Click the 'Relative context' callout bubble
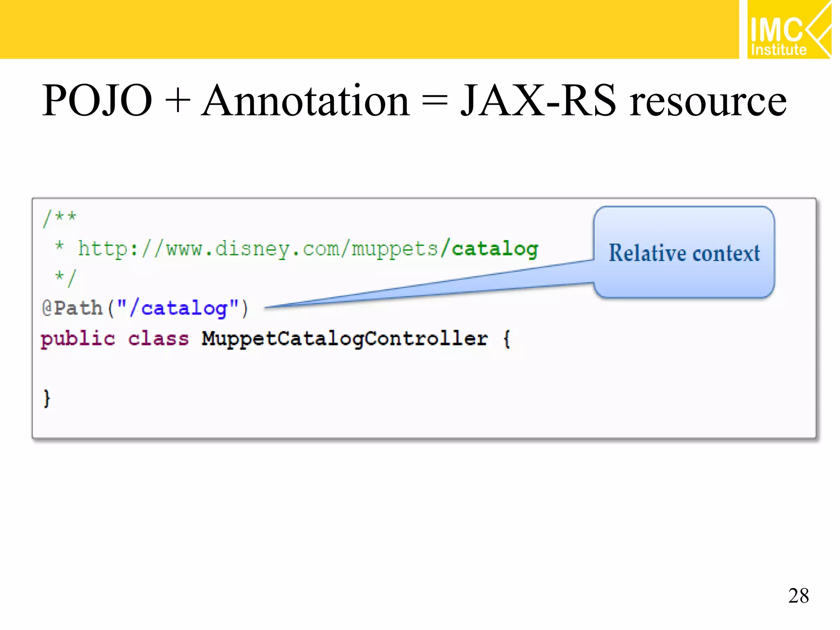The image size is (840, 630). (x=684, y=252)
